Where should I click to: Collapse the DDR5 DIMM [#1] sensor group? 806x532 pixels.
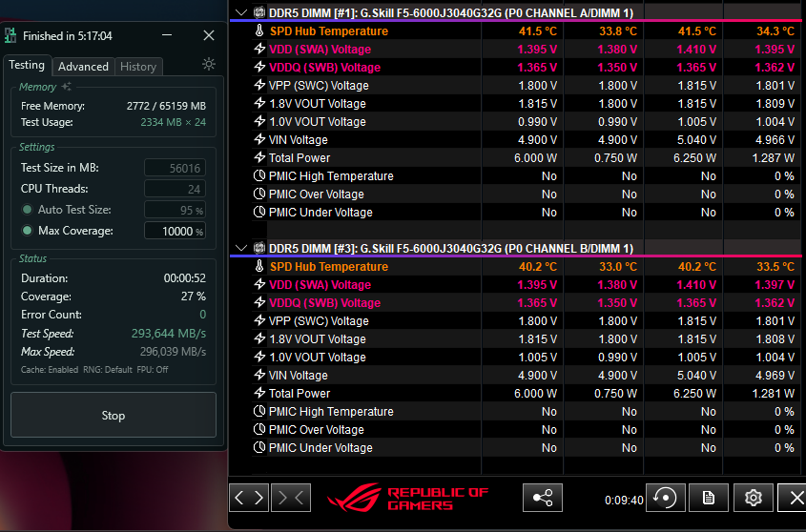click(x=241, y=12)
